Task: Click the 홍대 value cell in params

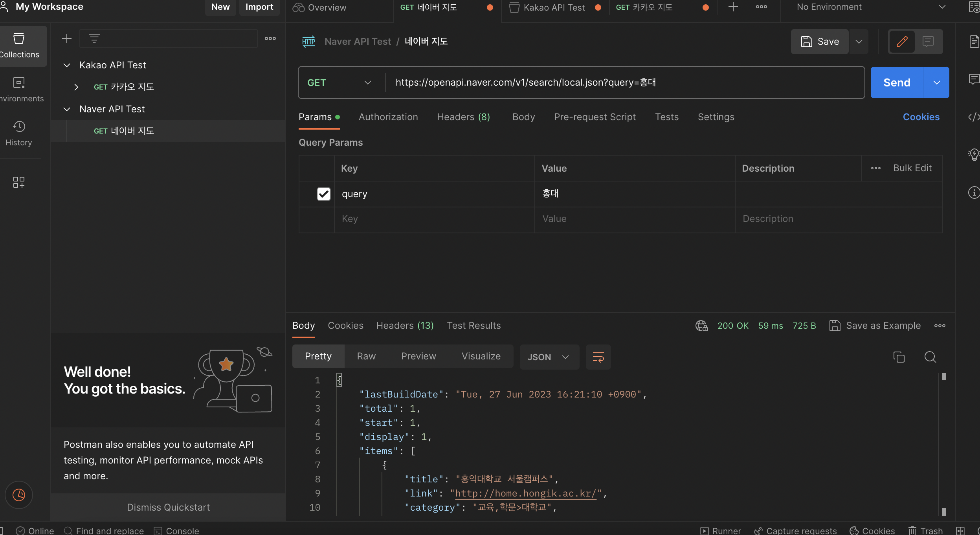Action: [x=635, y=194]
